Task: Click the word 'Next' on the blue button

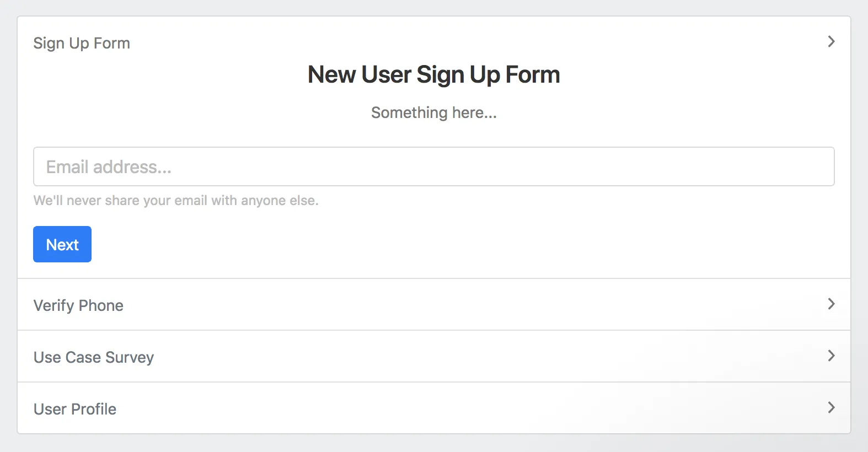Action: [x=62, y=245]
